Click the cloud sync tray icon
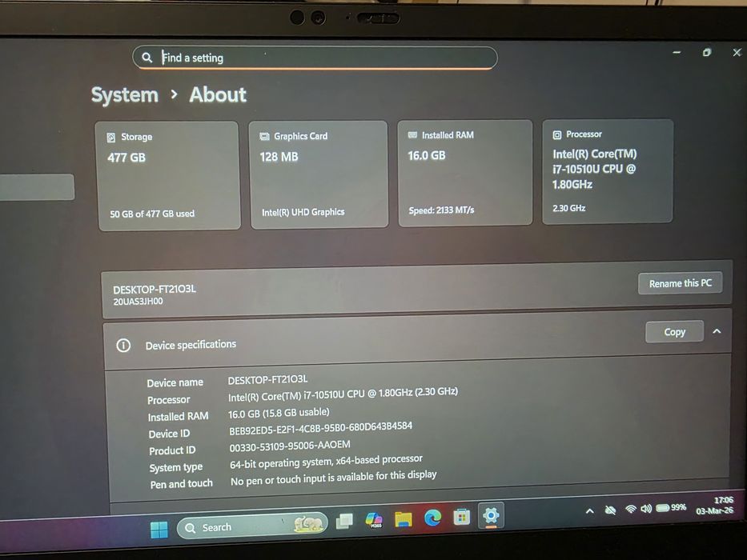 (x=610, y=510)
